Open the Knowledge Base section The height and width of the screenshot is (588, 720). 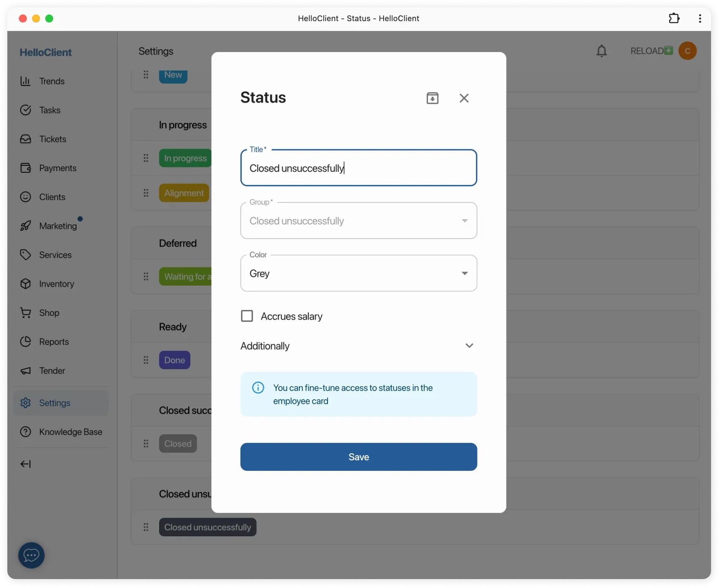click(x=70, y=432)
